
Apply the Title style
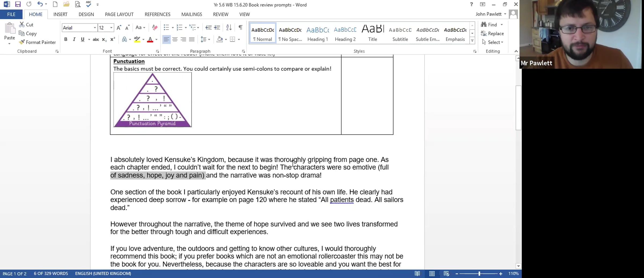click(x=373, y=33)
